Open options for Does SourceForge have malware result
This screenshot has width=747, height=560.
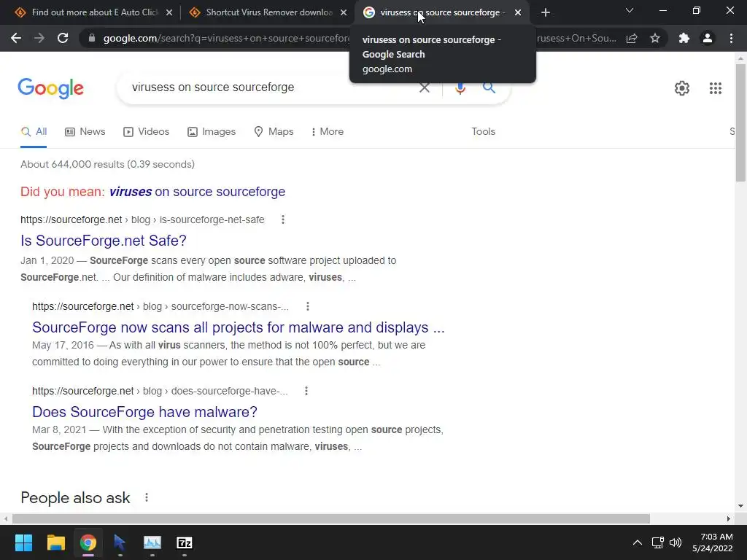pyautogui.click(x=306, y=391)
